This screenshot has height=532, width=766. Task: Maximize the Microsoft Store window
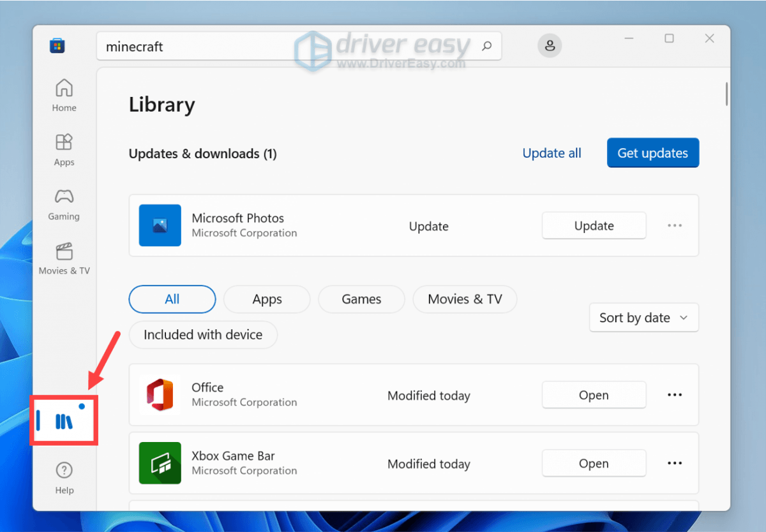[669, 38]
